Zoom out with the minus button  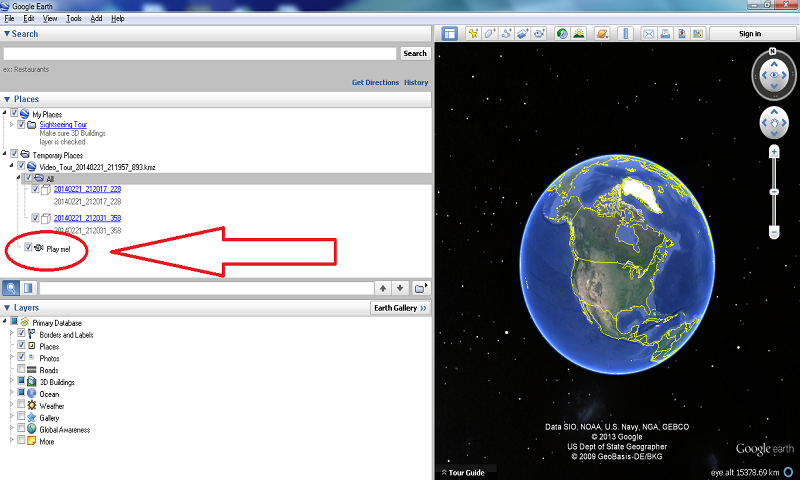click(774, 233)
